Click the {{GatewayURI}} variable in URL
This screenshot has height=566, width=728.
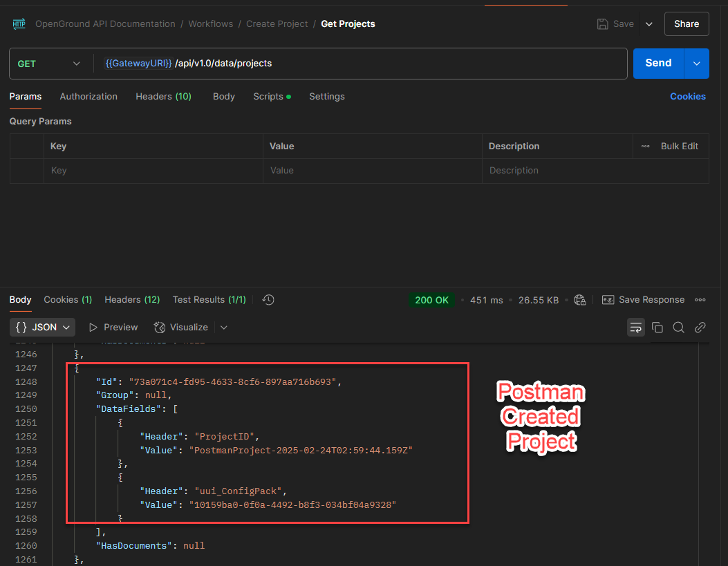pos(138,64)
